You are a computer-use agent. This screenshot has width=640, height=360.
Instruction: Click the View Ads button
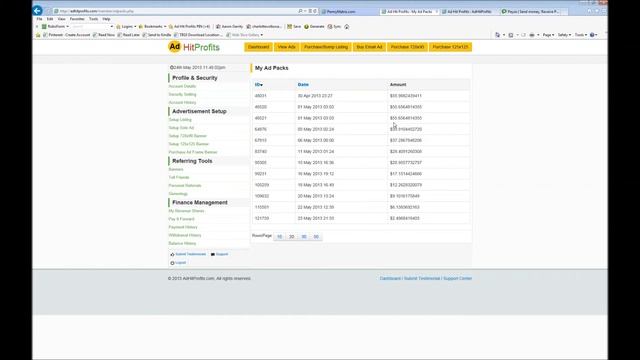click(x=286, y=47)
